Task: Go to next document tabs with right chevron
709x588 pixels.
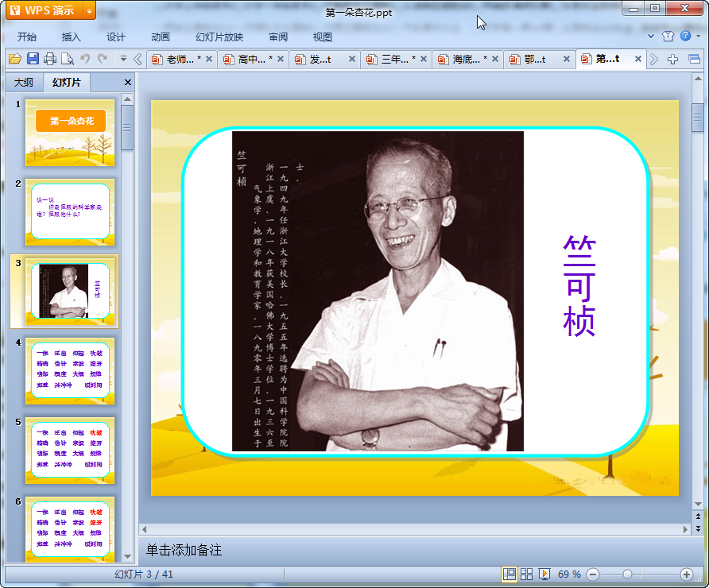Action: (654, 60)
